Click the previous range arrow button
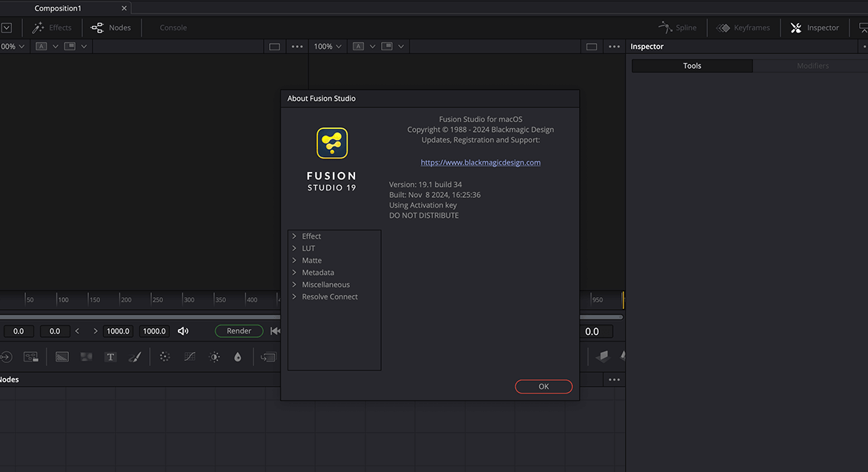The width and height of the screenshot is (868, 472). [x=78, y=331]
